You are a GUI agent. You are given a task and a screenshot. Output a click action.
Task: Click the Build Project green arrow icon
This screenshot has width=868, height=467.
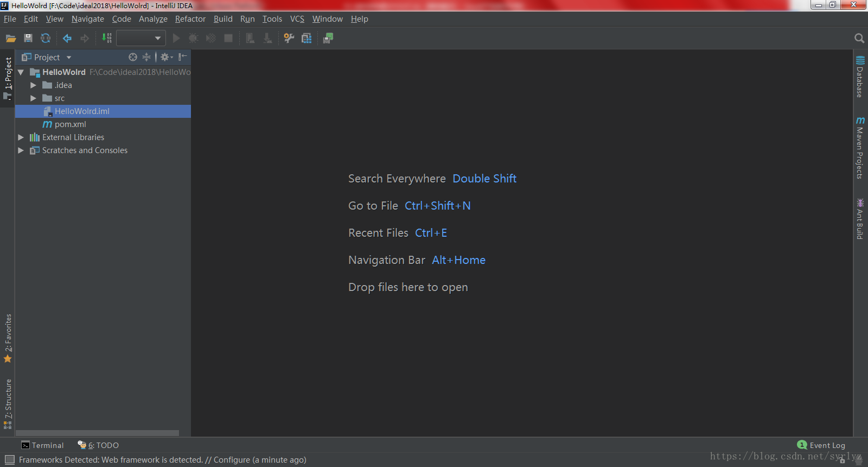107,38
